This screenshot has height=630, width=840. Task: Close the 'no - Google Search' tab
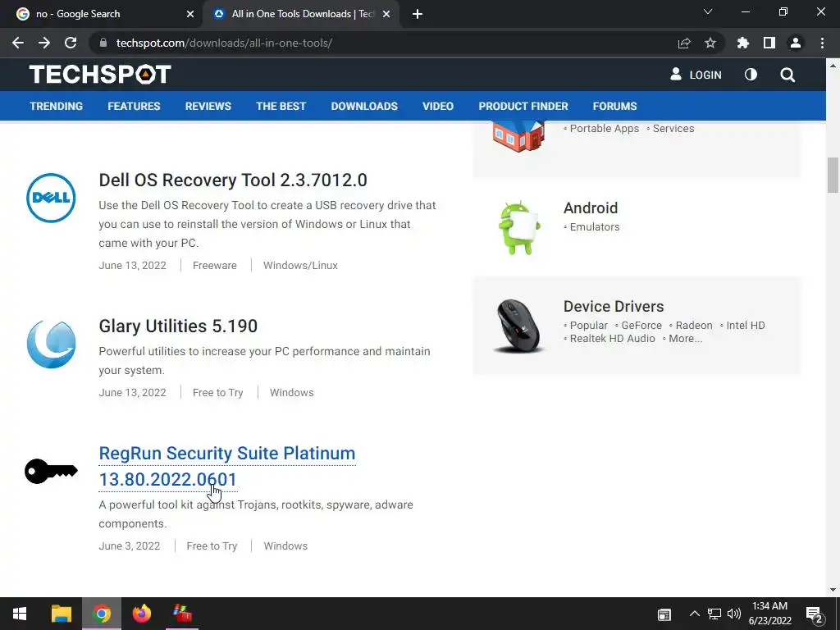[x=190, y=15]
